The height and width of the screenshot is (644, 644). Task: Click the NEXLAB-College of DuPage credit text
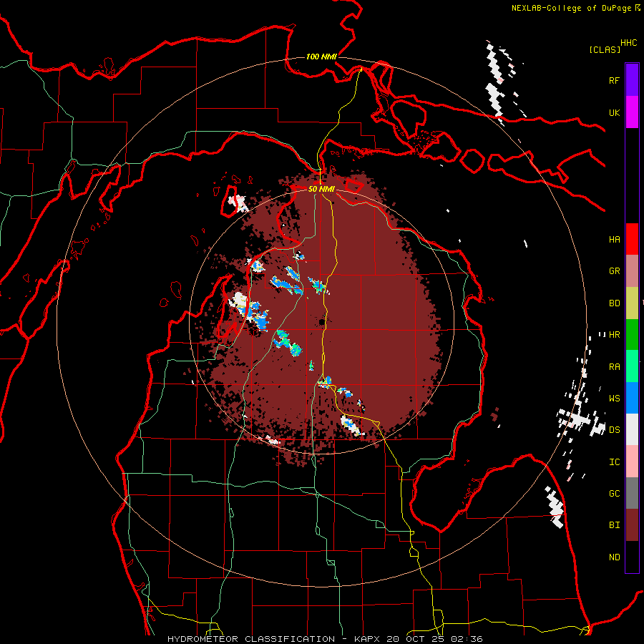571,8
